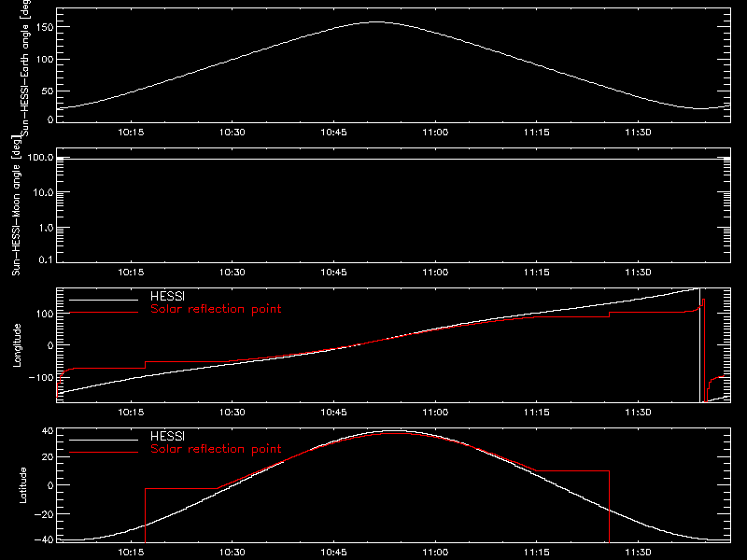This screenshot has height=560, width=747.
Task: Click 100.0 tick value on Moon angle axis
Action: tap(40, 157)
